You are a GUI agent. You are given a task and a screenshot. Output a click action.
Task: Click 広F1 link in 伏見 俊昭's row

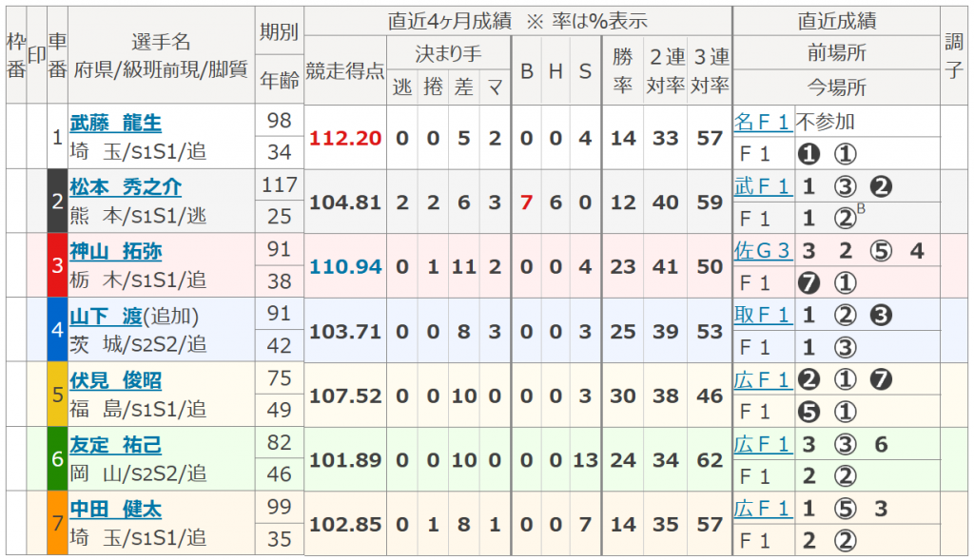(762, 380)
